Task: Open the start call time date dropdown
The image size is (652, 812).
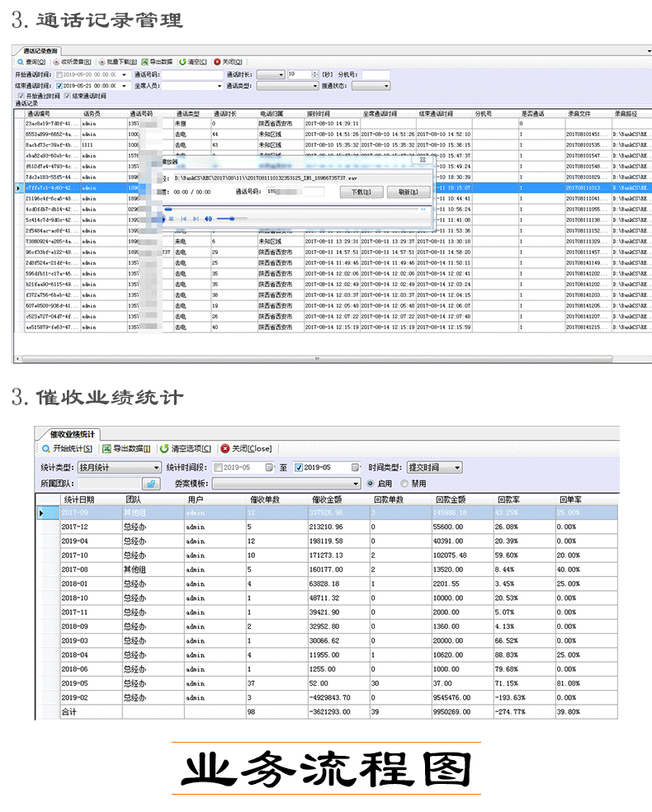Action: (x=125, y=75)
